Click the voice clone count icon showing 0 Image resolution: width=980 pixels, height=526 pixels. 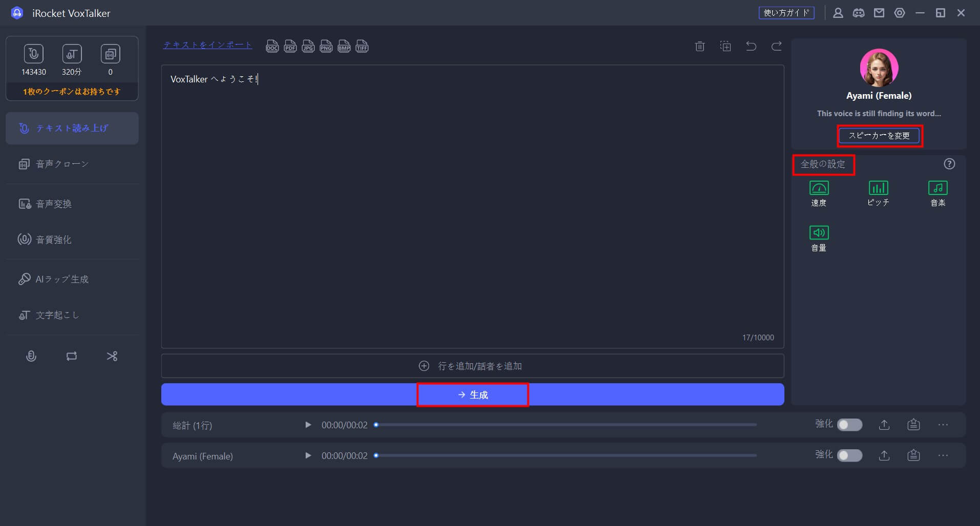tap(110, 54)
